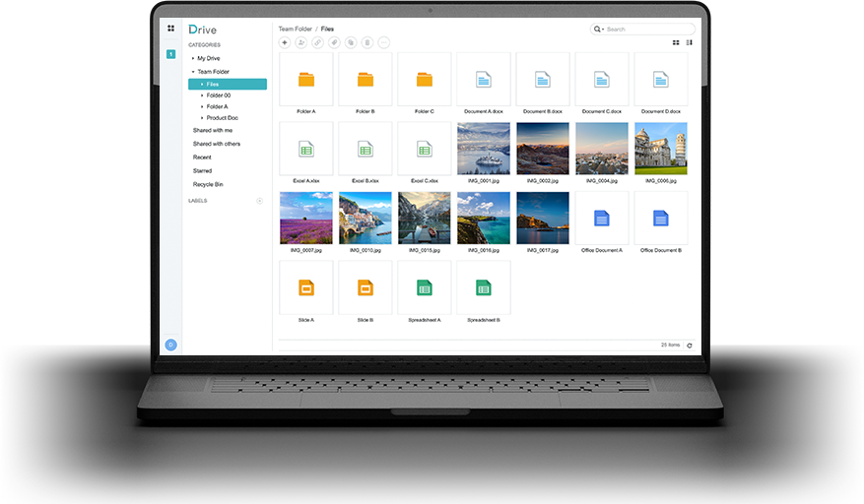The height and width of the screenshot is (504, 864).
Task: Click the add label plus icon
Action: click(260, 201)
